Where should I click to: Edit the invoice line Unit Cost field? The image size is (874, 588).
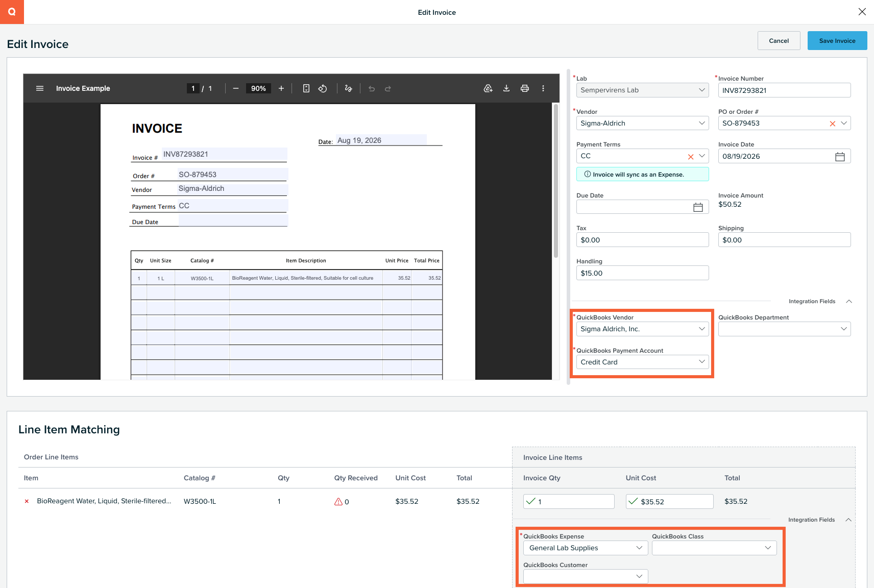tap(669, 502)
